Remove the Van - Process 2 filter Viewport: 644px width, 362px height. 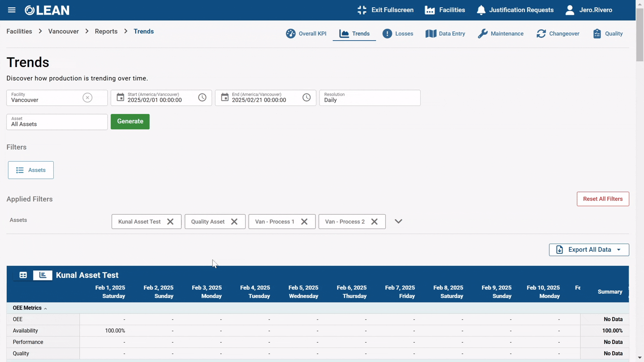[374, 221]
